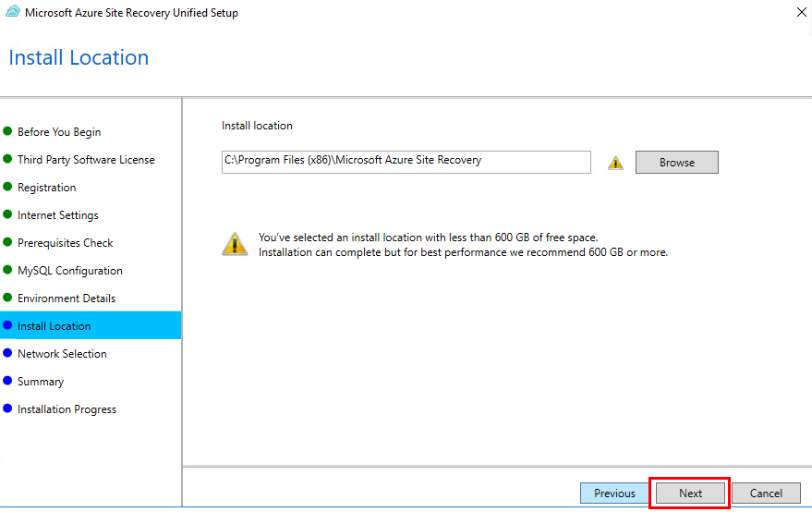The image size is (812, 512).
Task: Click the blue bullet beside Installation Progress
Action: pos(7,408)
